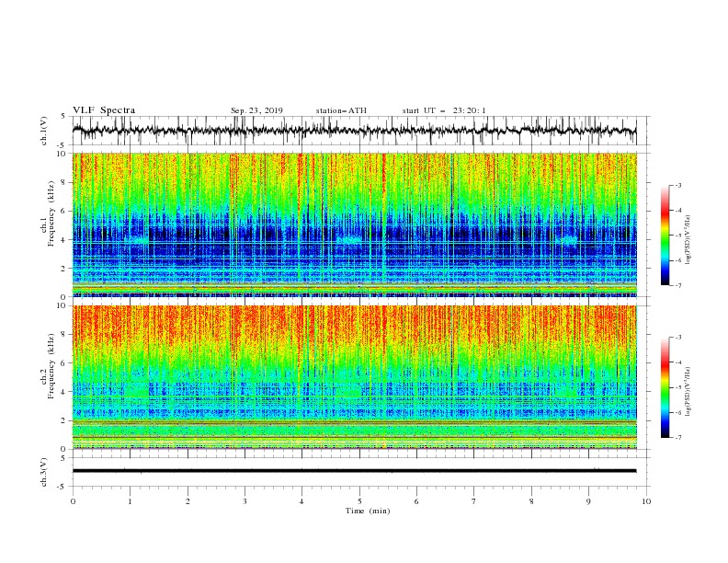Click the time axis tick label '2'
This screenshot has width=728, height=563.
click(x=188, y=501)
